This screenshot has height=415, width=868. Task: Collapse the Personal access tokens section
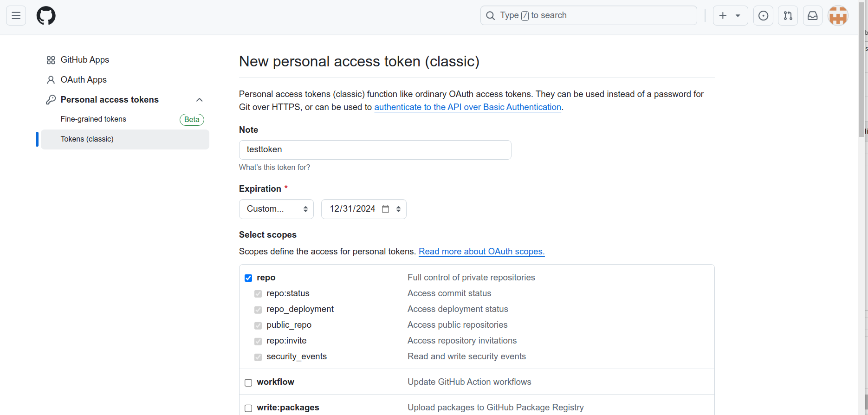(199, 100)
